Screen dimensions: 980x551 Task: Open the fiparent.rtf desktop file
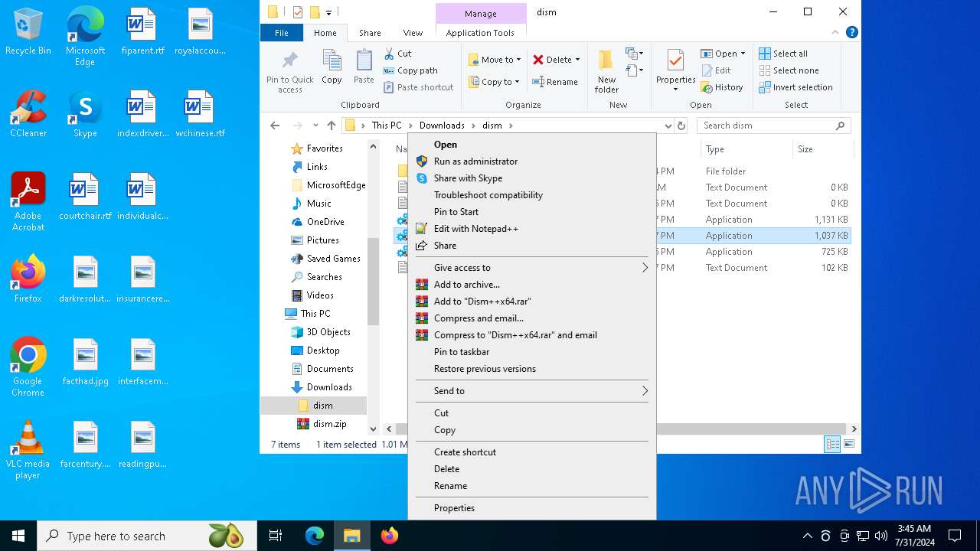click(142, 32)
